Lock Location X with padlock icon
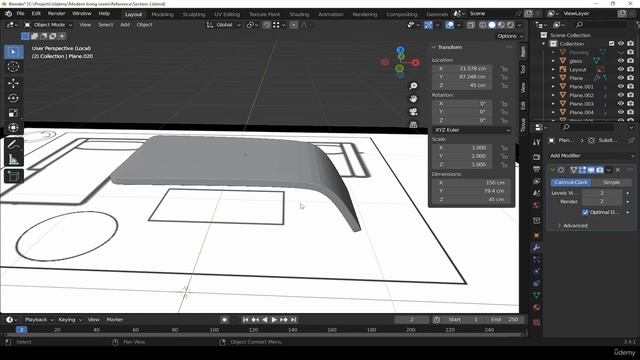 pos(504,69)
